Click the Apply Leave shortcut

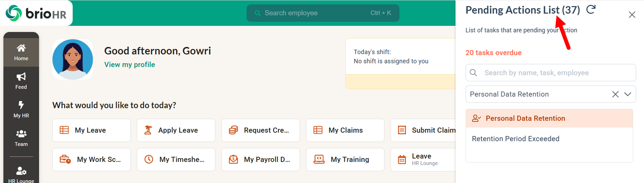coord(176,130)
